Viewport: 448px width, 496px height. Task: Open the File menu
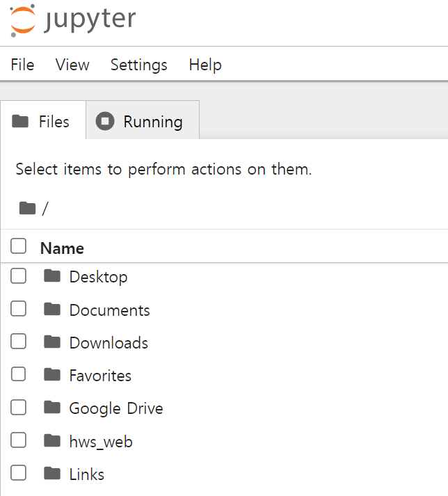(22, 65)
